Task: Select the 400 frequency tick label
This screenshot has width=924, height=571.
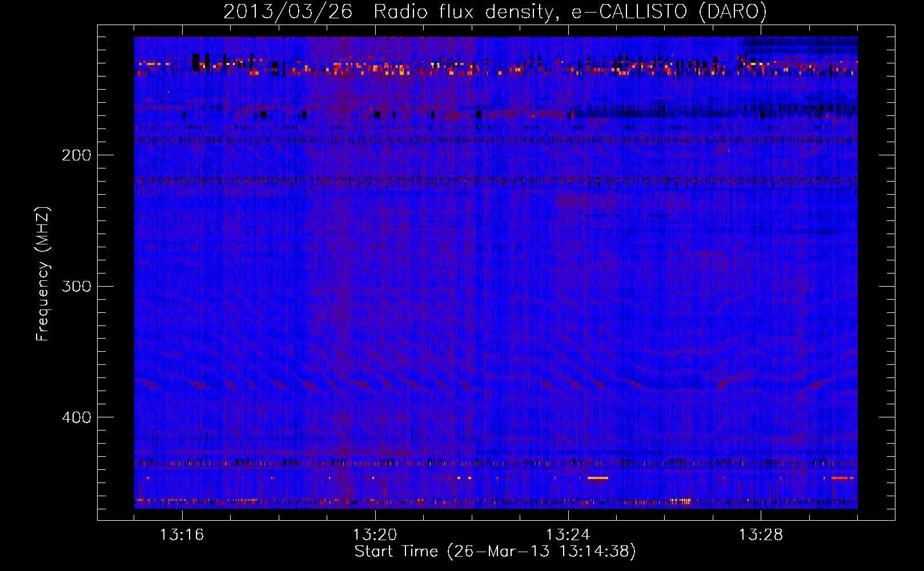Action: pos(77,417)
